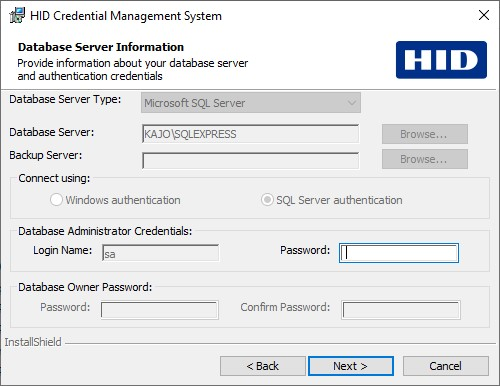Click the Database Owner Password field

pos(160,310)
